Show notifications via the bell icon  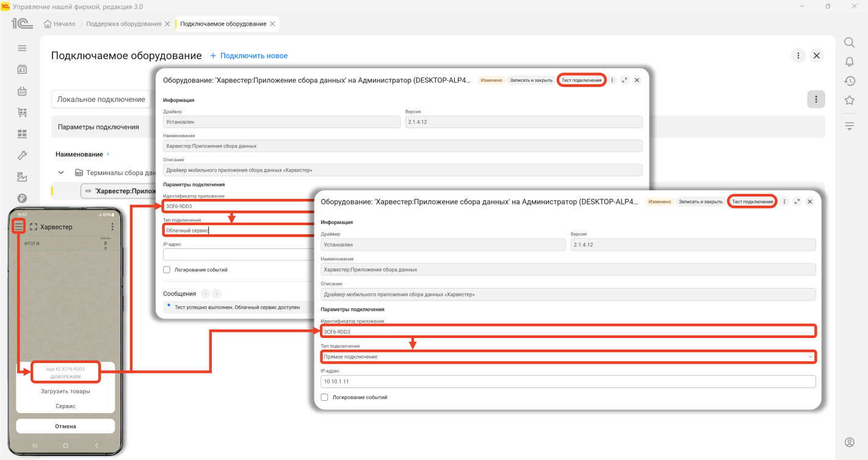[849, 62]
